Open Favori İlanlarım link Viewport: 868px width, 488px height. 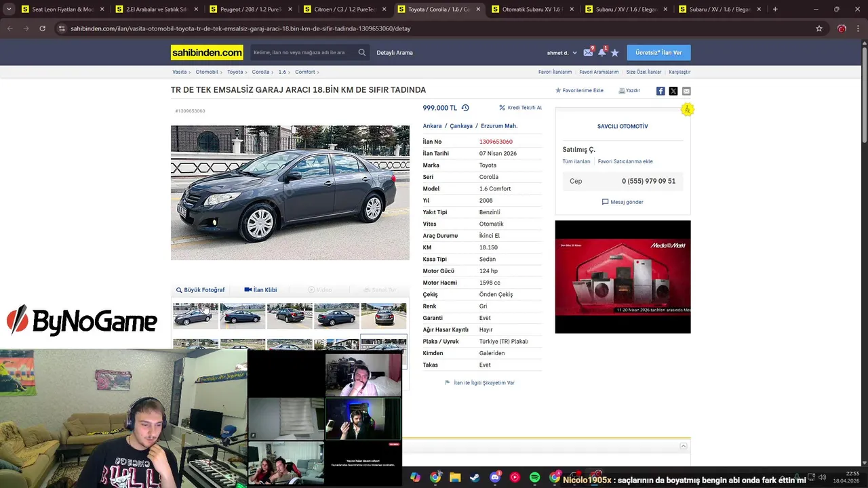tap(555, 72)
